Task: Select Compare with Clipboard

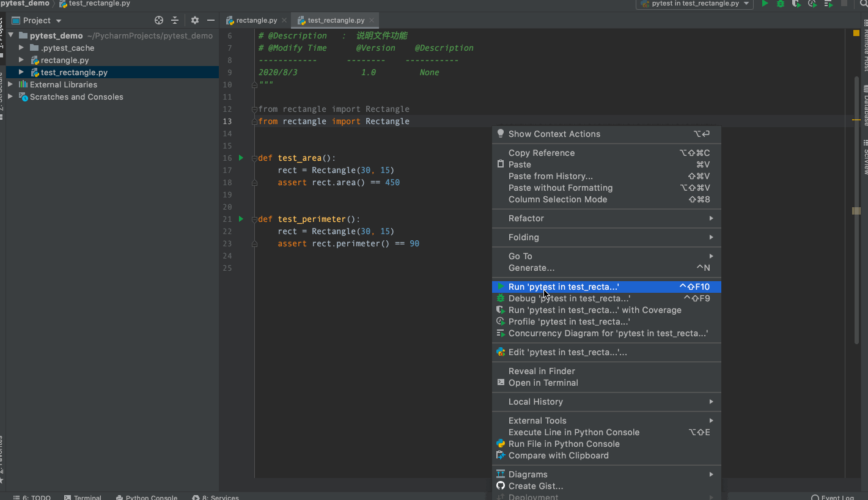Action: coord(606,455)
